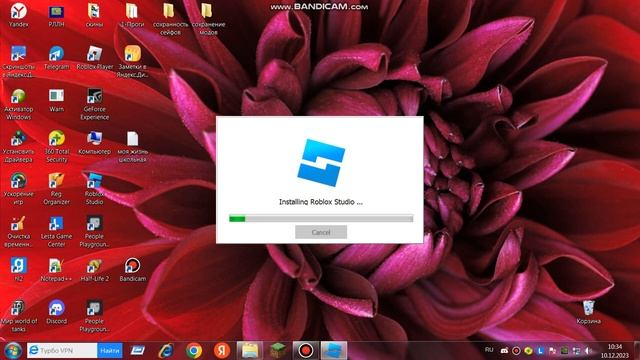640x360 pixels.
Task: Switch to Roblox Studio installer taskbar button
Action: click(x=333, y=351)
